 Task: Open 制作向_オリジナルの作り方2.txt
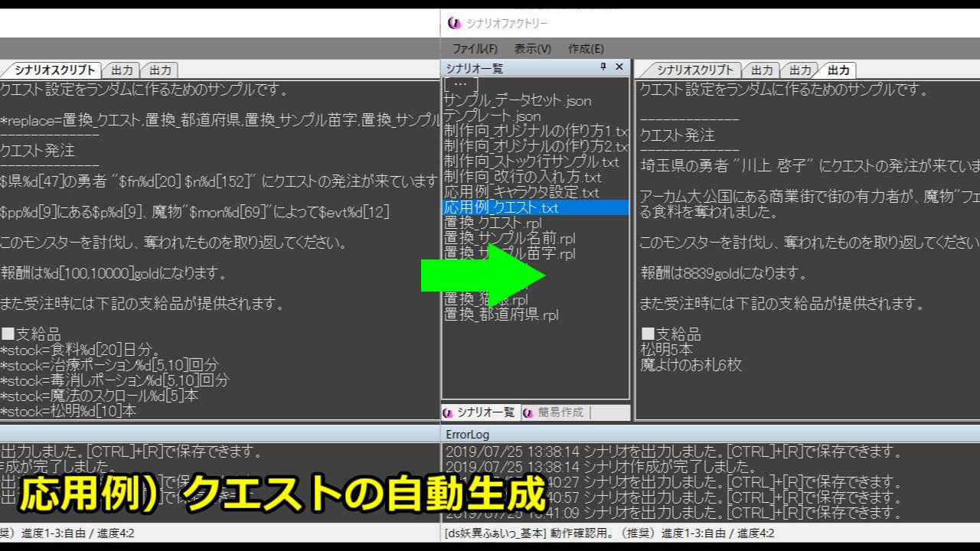[536, 146]
